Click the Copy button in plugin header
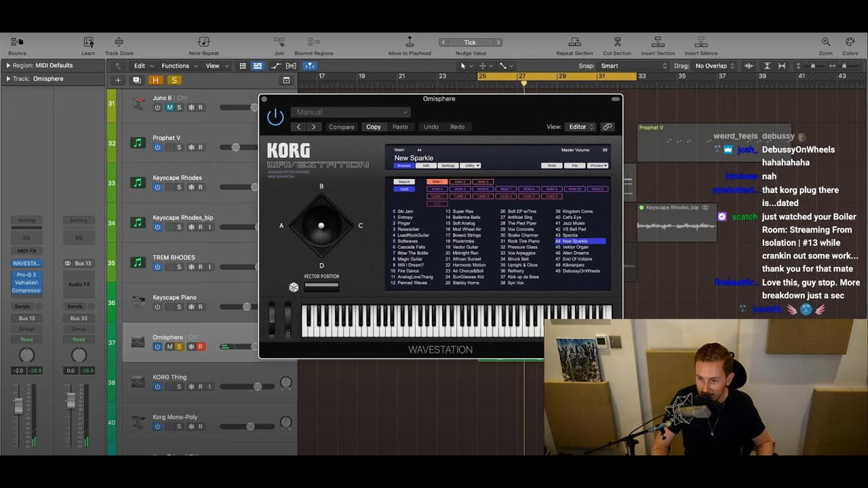The width and height of the screenshot is (868, 488). point(374,127)
